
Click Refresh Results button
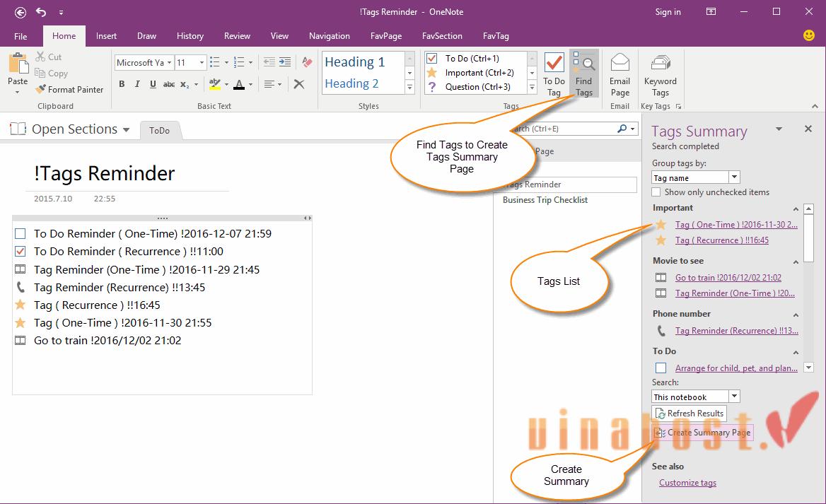click(689, 414)
